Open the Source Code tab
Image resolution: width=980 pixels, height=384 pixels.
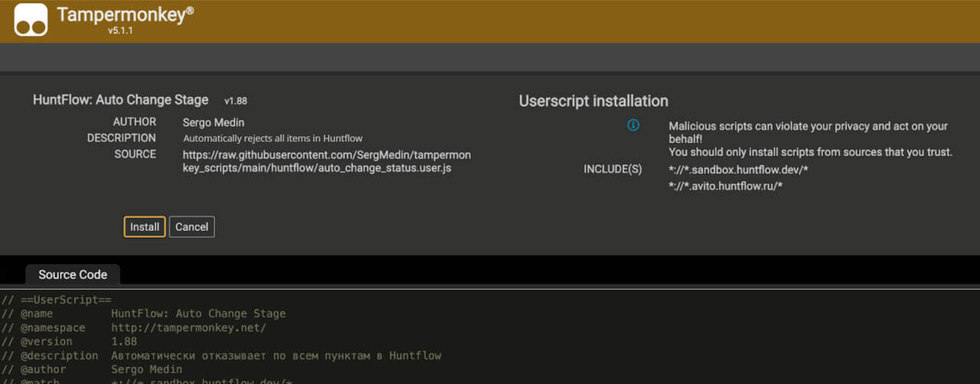pos(73,275)
